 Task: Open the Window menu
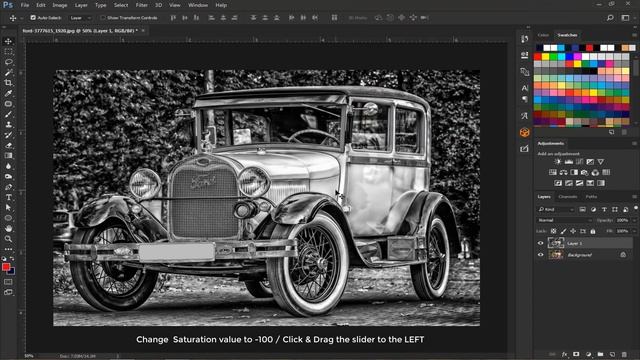(198, 5)
